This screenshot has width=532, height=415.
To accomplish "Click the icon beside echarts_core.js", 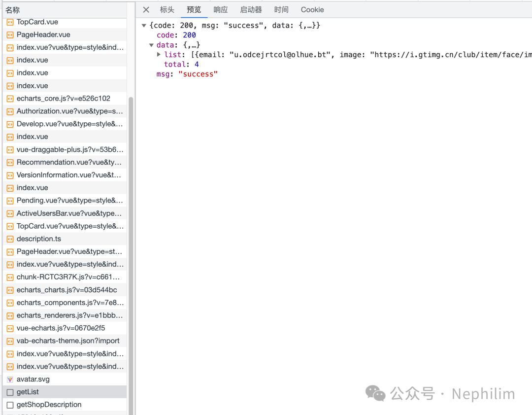I will point(10,99).
